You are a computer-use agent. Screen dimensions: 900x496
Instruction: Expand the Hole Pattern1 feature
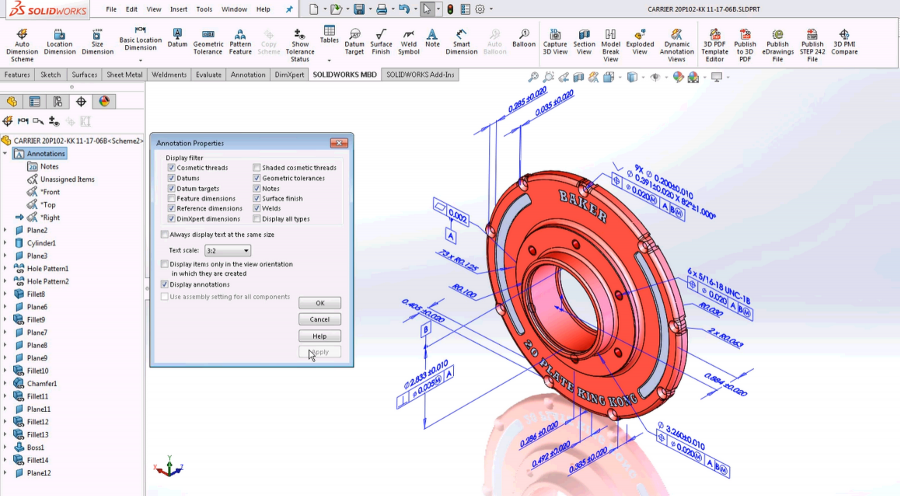(5, 268)
